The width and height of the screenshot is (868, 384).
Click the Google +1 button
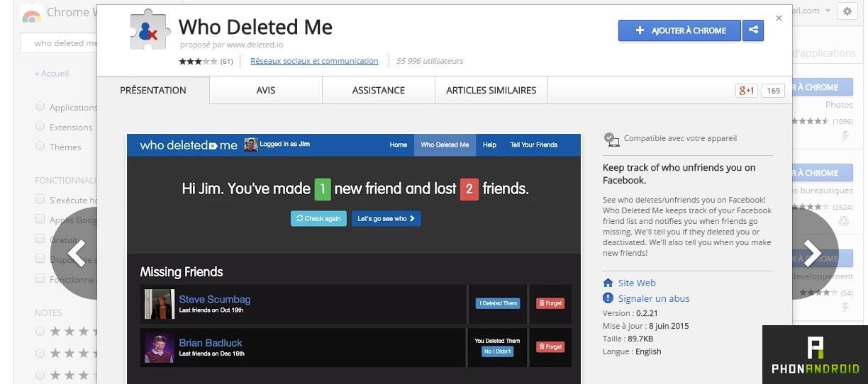(x=747, y=90)
